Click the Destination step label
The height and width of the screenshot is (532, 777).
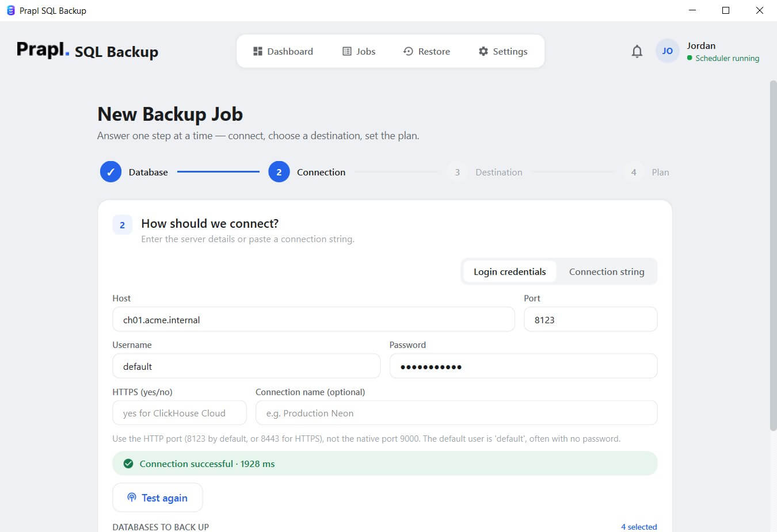(x=499, y=172)
